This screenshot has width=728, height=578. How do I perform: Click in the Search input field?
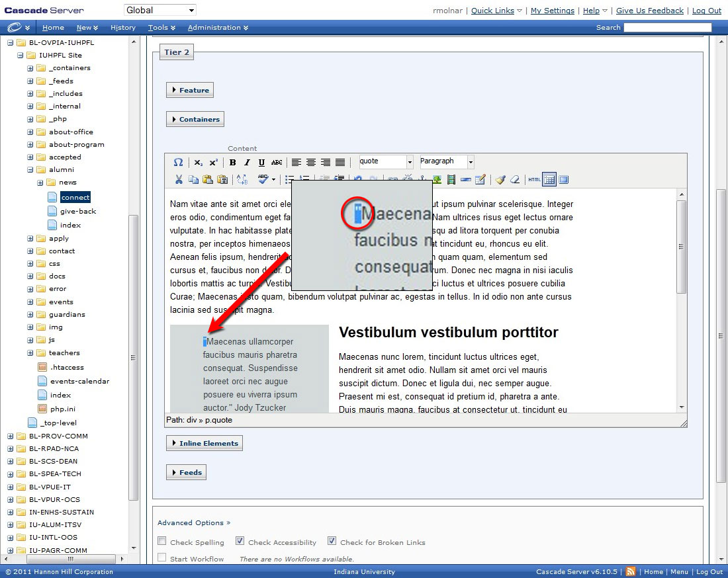click(667, 28)
